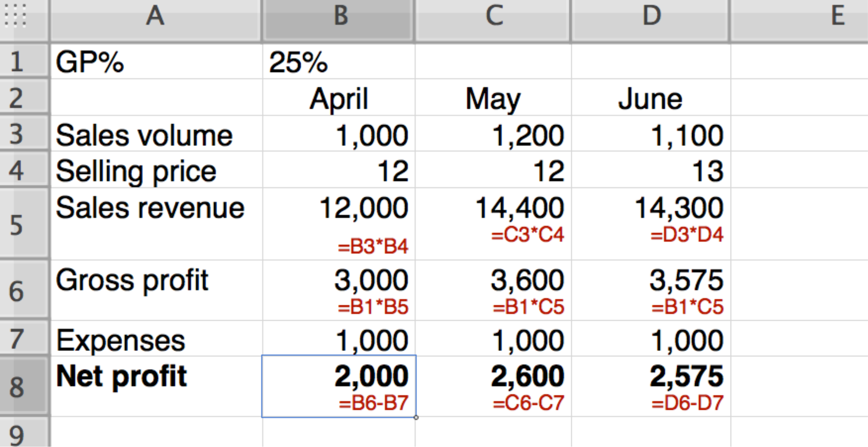Image resolution: width=868 pixels, height=447 pixels.
Task: Select May sales volume 1,200
Action: point(493,134)
